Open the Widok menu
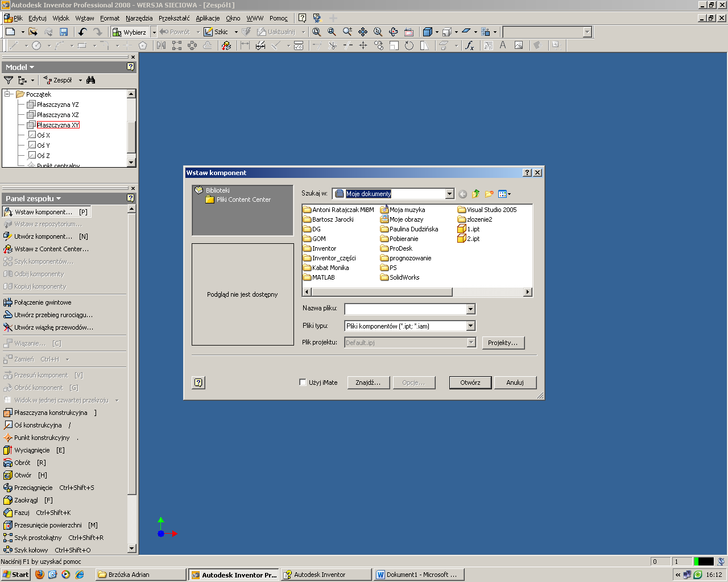The height and width of the screenshot is (582, 728). (61, 18)
